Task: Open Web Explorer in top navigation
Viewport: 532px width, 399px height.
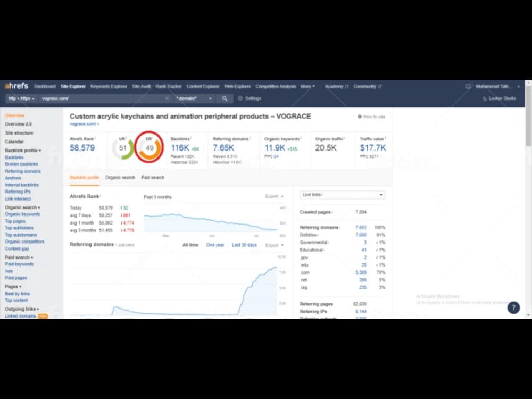Action: [x=237, y=86]
